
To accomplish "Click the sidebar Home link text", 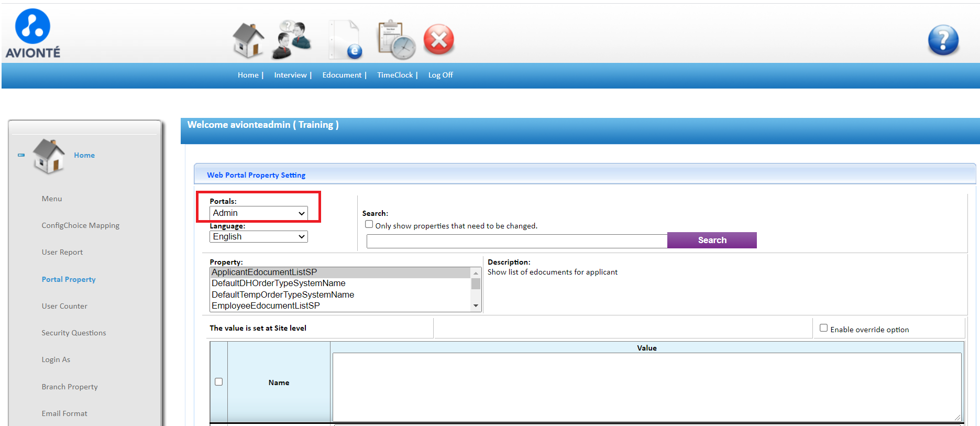I will pos(84,155).
